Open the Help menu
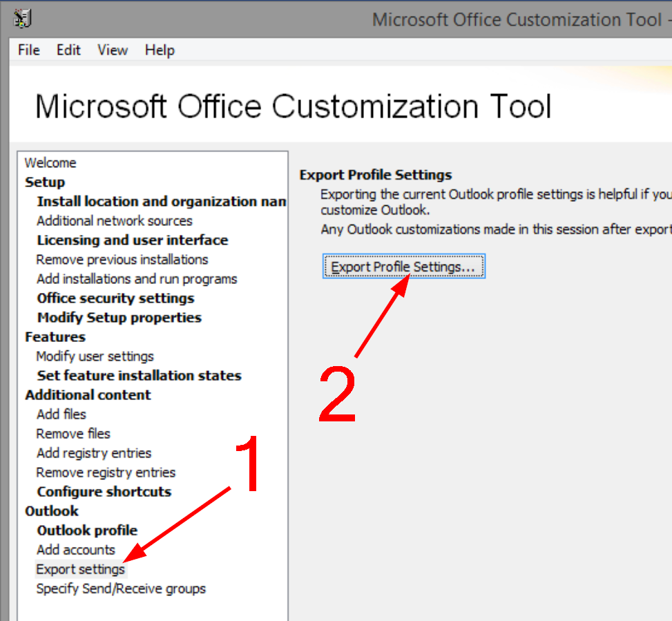Viewport: 672px width, 621px height. point(160,50)
